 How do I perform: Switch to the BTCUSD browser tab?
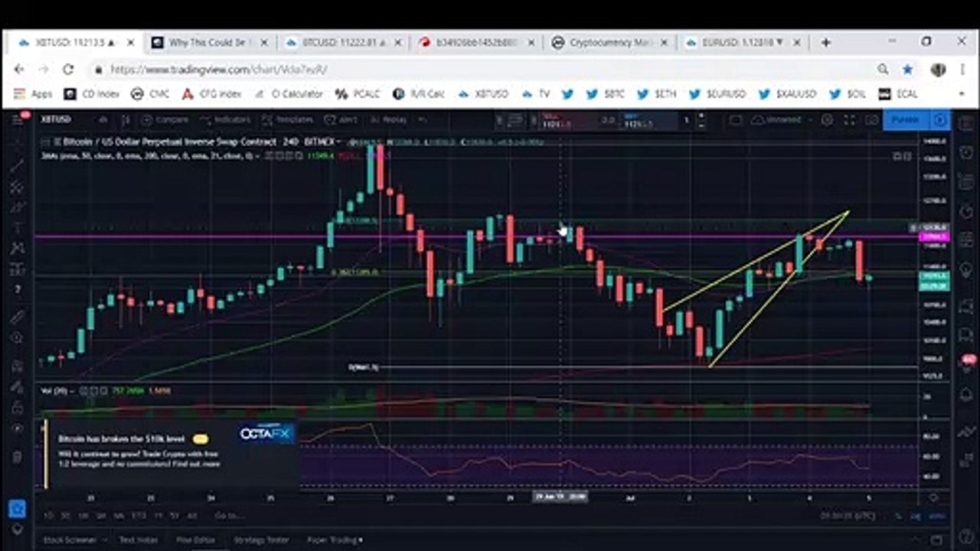(x=341, y=43)
